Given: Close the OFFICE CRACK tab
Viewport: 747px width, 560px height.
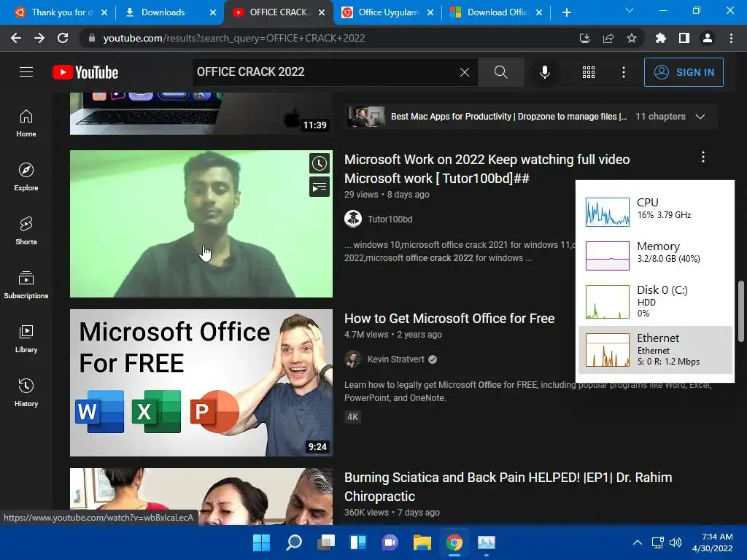Looking at the screenshot, I should 322,12.
